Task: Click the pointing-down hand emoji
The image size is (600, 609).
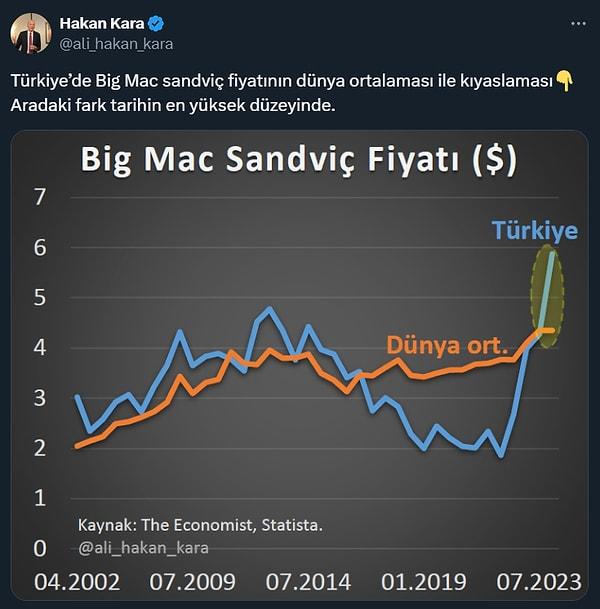Action: click(564, 81)
